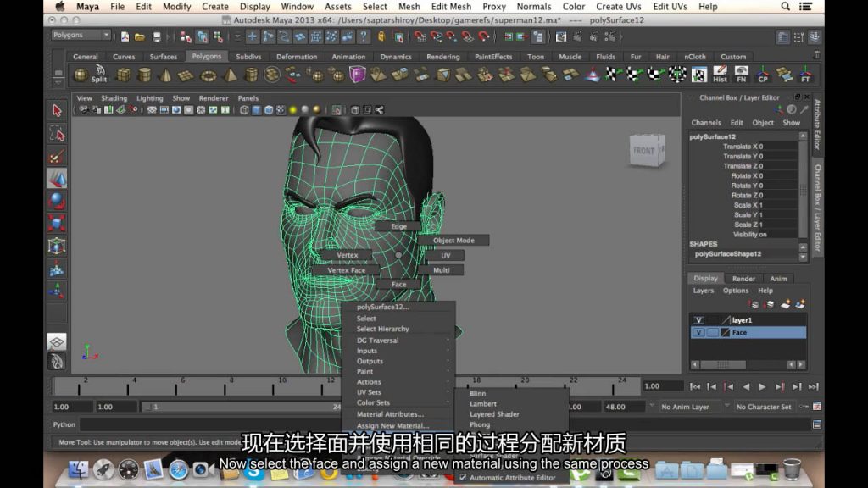Viewport: 868px width, 488px height.
Task: Choose the Paint Selection tool
Action: (x=57, y=157)
